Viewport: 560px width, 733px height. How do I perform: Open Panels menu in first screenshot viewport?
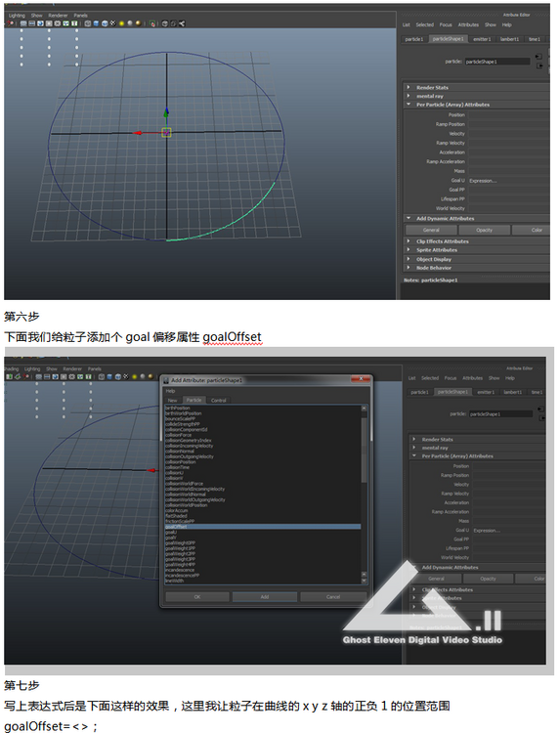tap(80, 16)
